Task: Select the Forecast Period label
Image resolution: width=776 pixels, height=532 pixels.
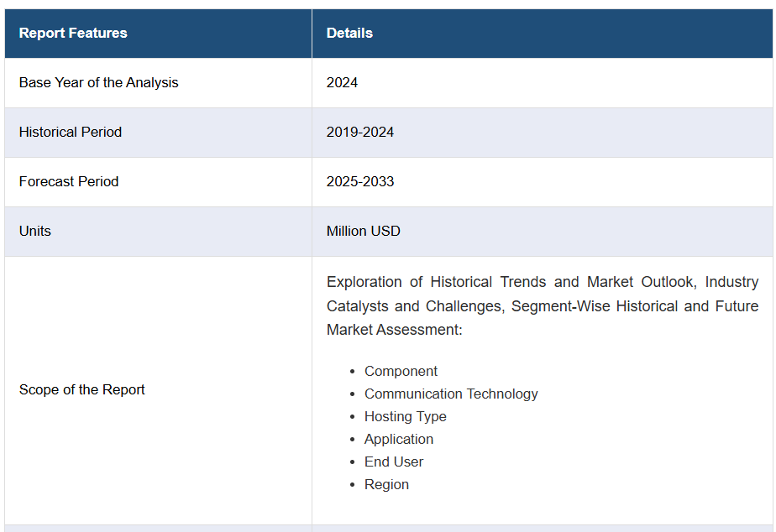Action: (69, 181)
